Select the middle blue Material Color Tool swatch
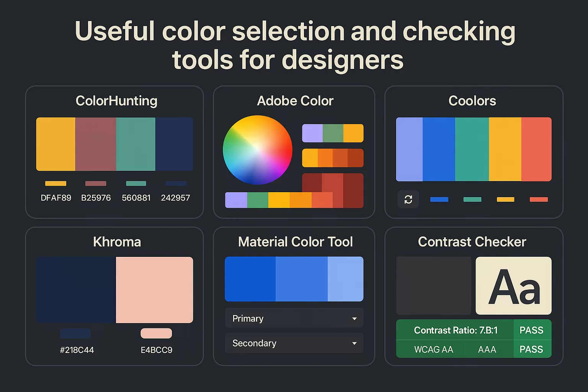 [302, 279]
